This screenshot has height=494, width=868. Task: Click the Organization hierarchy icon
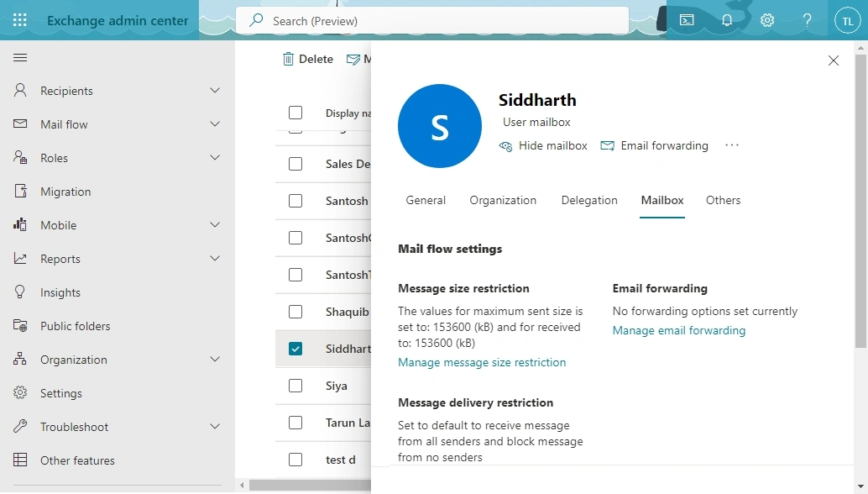click(20, 359)
